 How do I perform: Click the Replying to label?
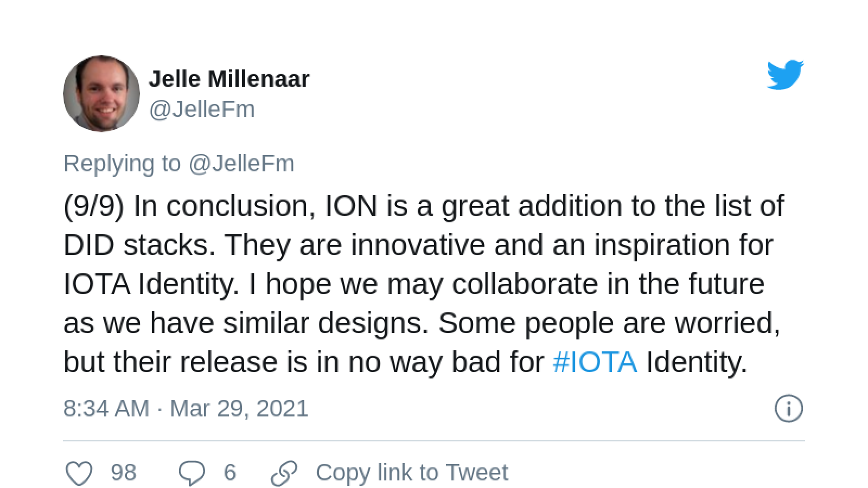point(122,164)
